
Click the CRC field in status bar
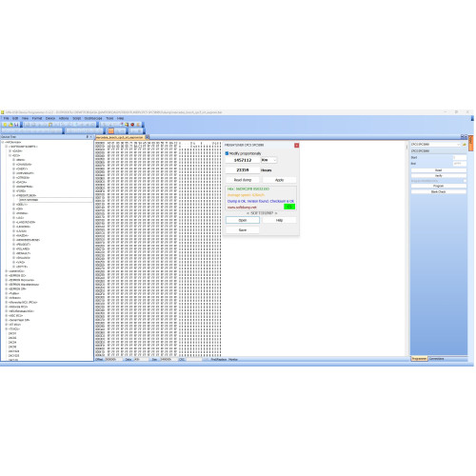tap(193, 359)
